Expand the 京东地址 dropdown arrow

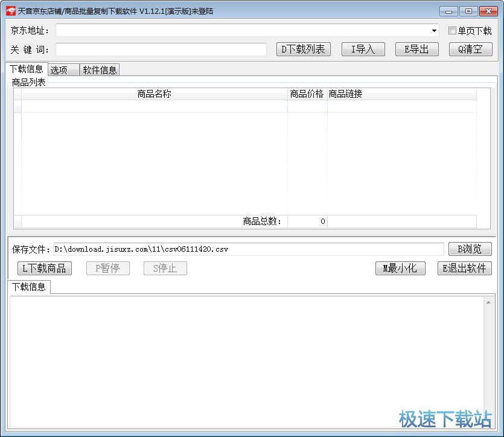pyautogui.click(x=434, y=31)
